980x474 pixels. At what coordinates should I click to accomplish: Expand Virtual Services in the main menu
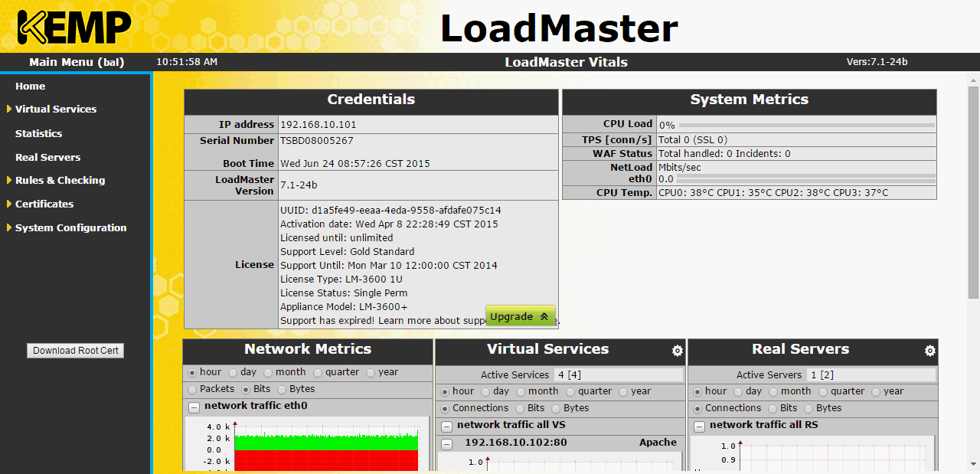pos(56,110)
